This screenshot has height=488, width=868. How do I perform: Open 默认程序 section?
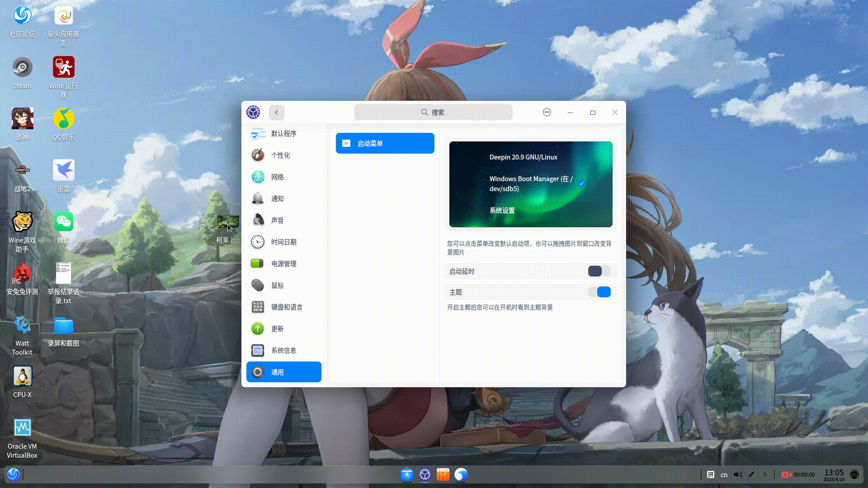[x=284, y=133]
